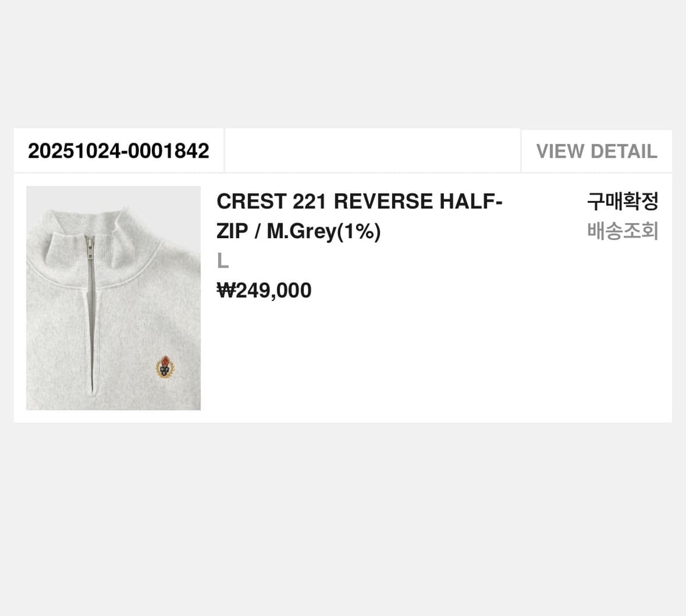Viewport: 686px width, 616px height.
Task: Open the grey half-zip product thumbnail
Action: [x=113, y=298]
